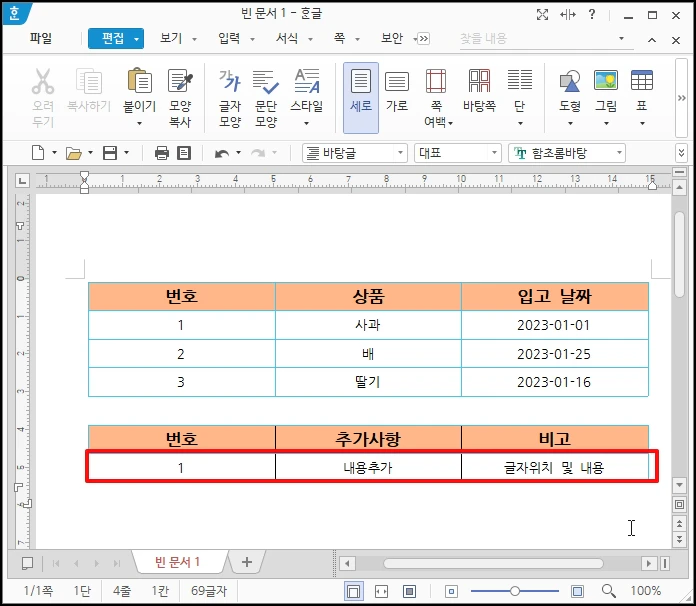
Task: Click the Master Page (바탕쪽) icon
Action: pos(479,81)
